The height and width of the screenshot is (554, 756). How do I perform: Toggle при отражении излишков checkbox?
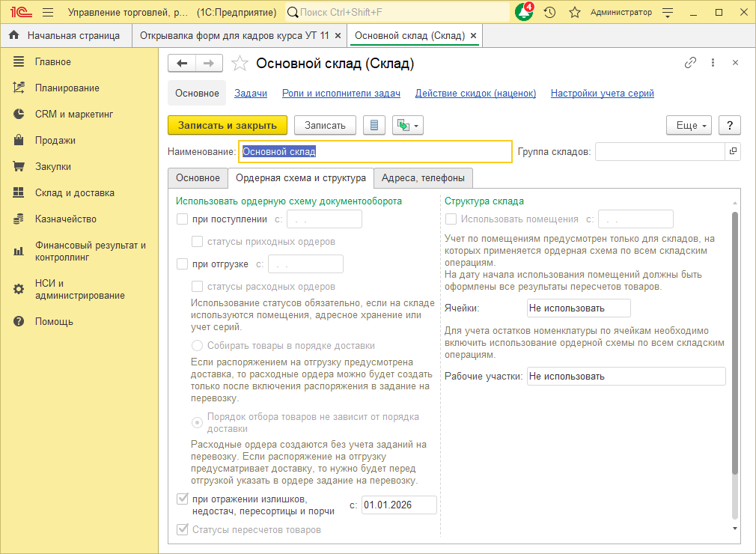[x=182, y=499]
